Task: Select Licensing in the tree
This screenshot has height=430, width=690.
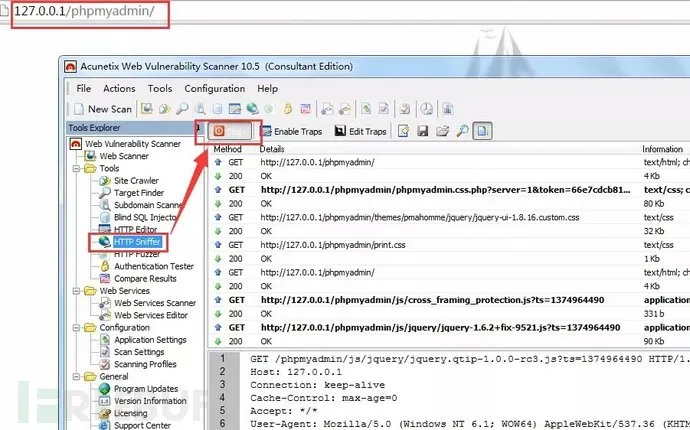Action: coord(131,413)
